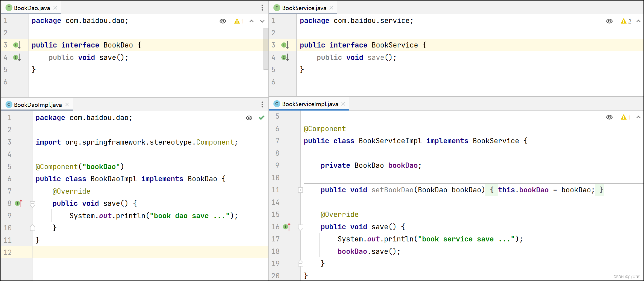Click the implementations gutter icon on BookService interface line
This screenshot has width=644, height=281.
pyautogui.click(x=285, y=45)
